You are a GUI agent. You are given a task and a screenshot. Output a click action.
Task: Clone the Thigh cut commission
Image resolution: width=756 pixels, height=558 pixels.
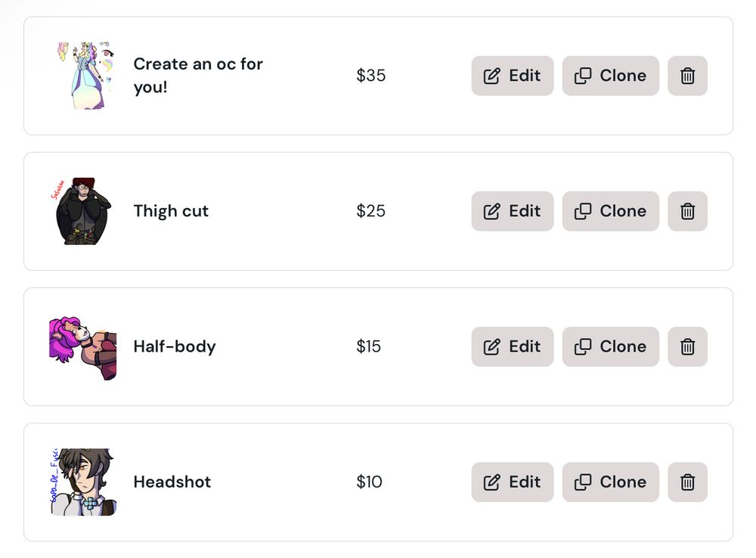pos(610,211)
